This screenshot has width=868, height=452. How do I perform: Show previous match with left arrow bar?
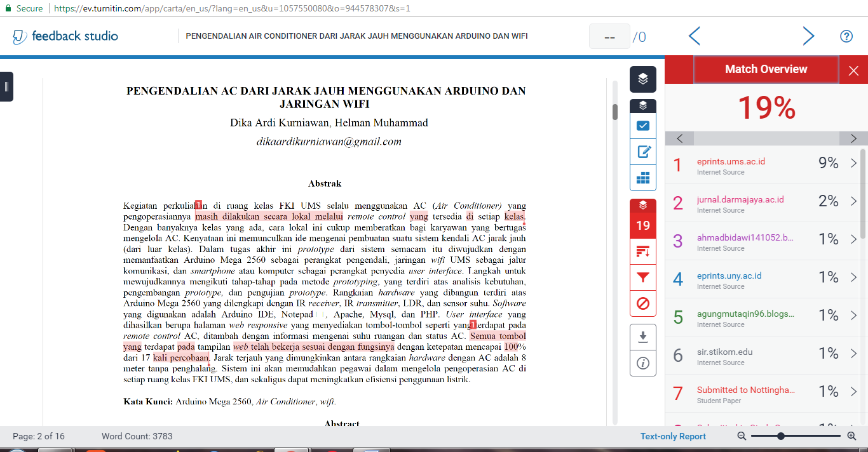[680, 138]
